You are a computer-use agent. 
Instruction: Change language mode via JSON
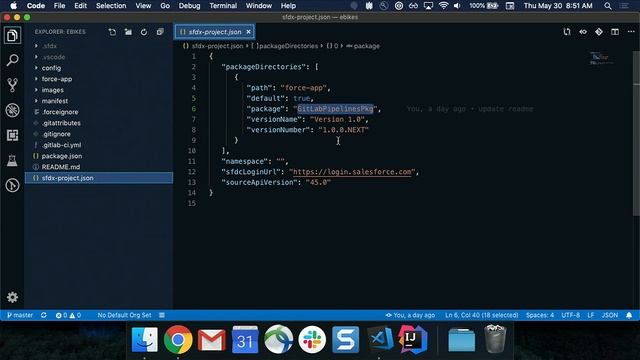pyautogui.click(x=610, y=315)
